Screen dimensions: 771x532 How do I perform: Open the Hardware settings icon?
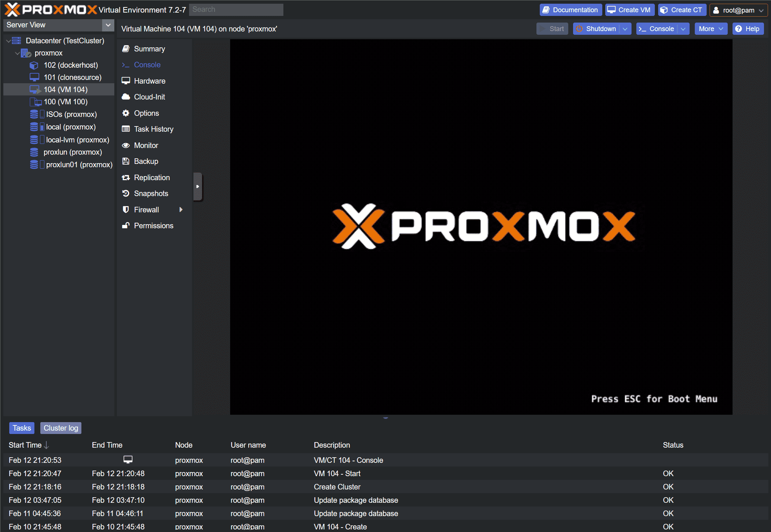[x=126, y=81]
